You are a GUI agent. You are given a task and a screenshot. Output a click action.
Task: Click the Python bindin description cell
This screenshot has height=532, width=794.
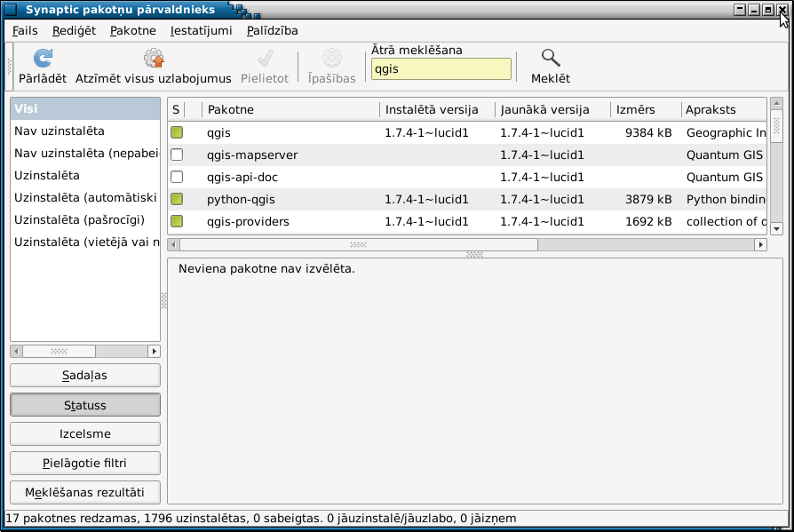click(727, 200)
